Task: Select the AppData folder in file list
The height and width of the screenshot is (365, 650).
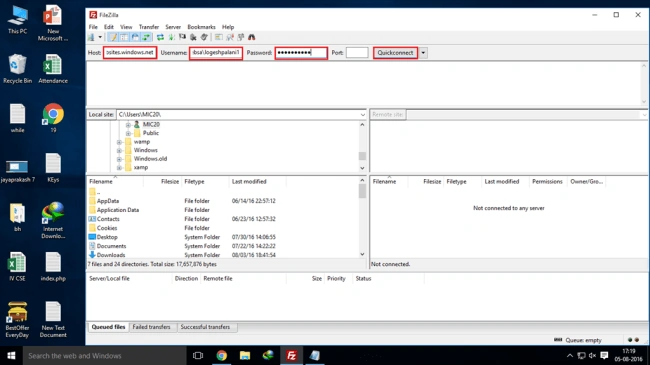Action: point(108,201)
